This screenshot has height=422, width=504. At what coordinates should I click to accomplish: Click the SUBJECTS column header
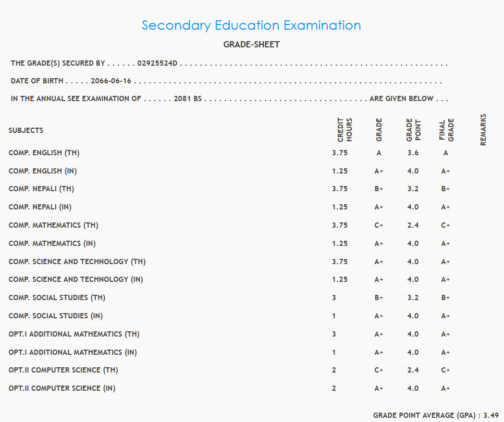point(26,130)
